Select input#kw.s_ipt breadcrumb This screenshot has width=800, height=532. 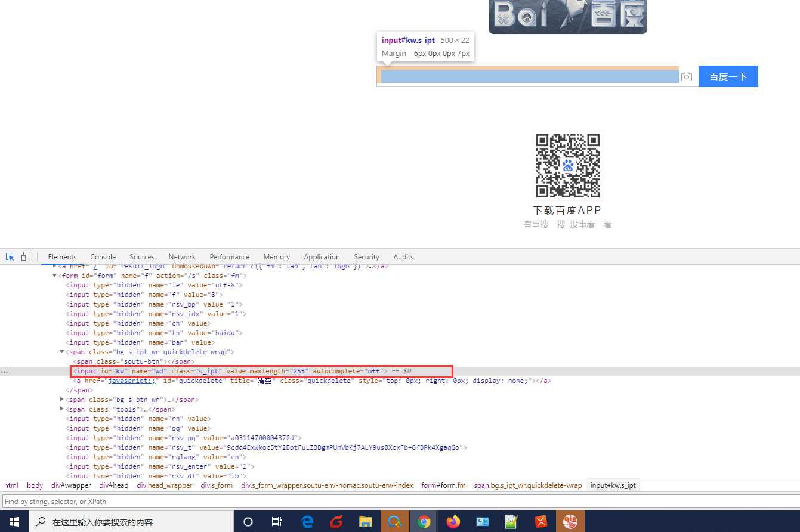point(613,485)
